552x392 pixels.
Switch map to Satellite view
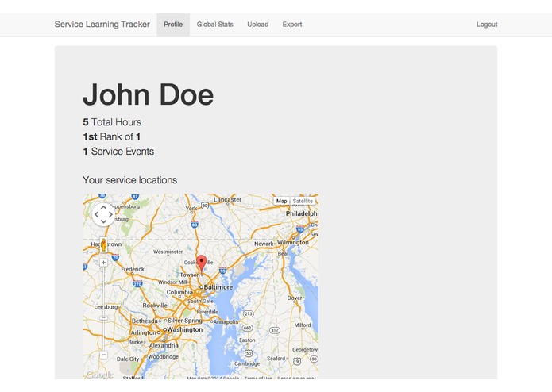(303, 201)
